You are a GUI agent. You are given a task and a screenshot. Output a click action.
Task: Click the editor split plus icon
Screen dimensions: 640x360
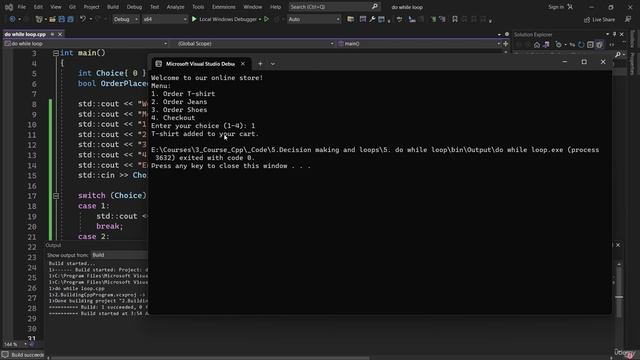point(506,44)
